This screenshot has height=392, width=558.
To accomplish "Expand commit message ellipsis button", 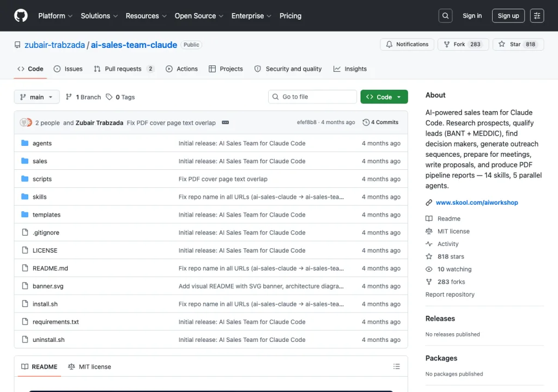I will [x=225, y=122].
